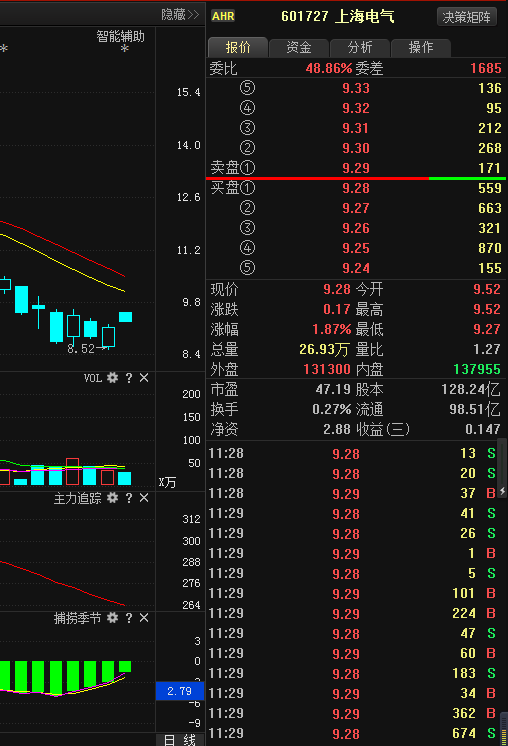This screenshot has width=508, height=746.
Task: Select the trade row with volume 224
Action: [x=357, y=613]
